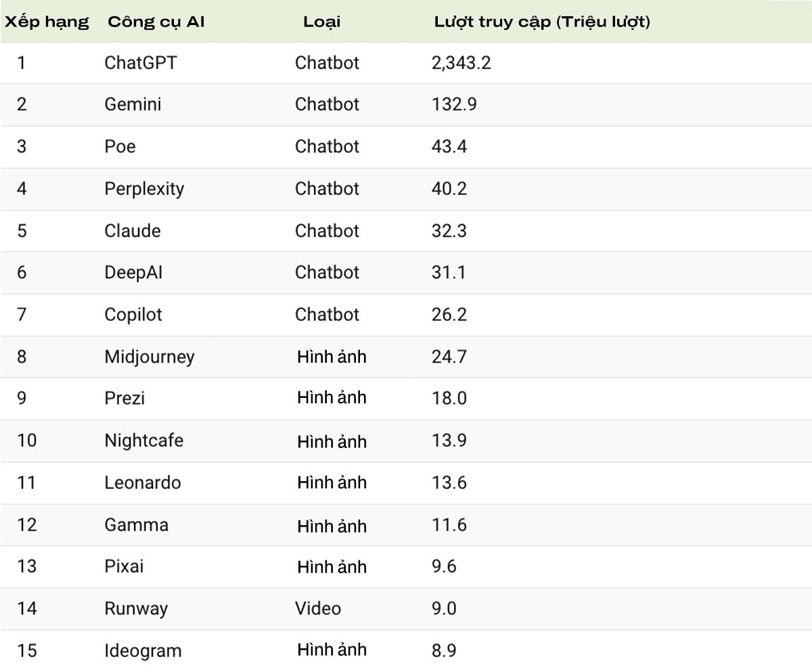Click the Gamma tool name
812x672 pixels.
(136, 524)
